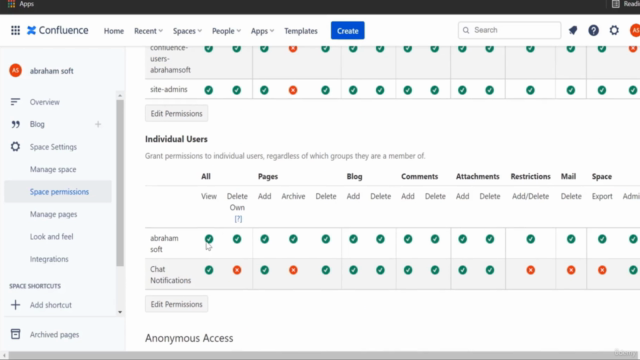Click Chat Notifications Attachments Delete checkmark

coord(489,270)
